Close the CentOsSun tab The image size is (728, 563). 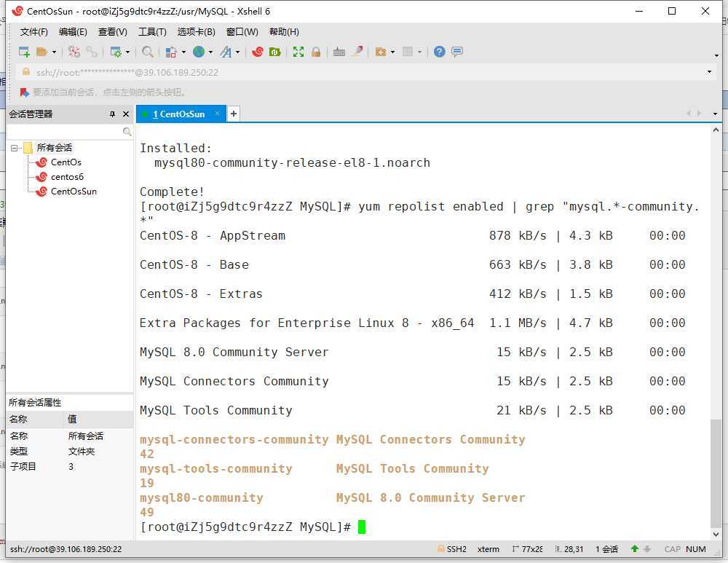pos(217,114)
